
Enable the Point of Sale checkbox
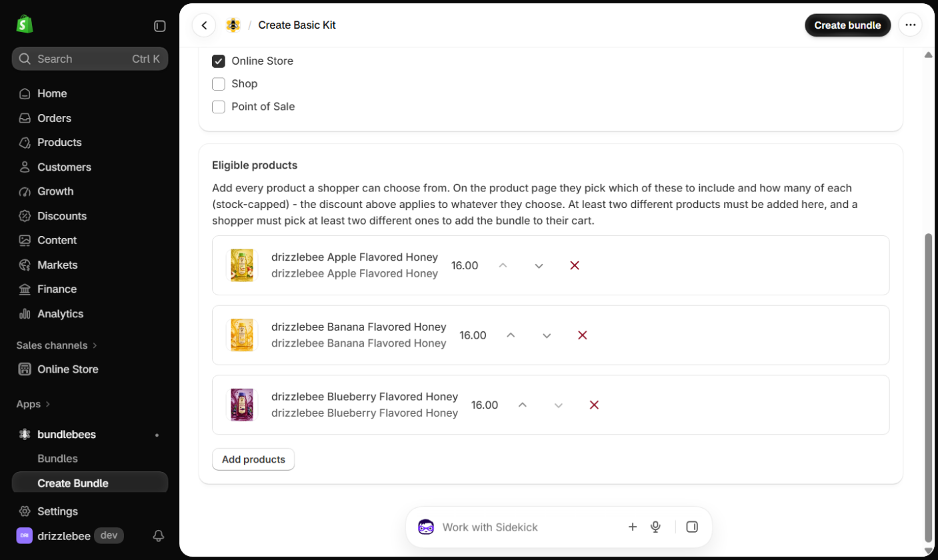click(218, 107)
